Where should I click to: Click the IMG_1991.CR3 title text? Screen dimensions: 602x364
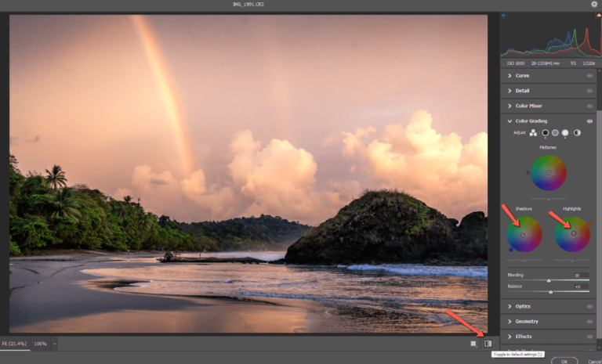pyautogui.click(x=248, y=4)
